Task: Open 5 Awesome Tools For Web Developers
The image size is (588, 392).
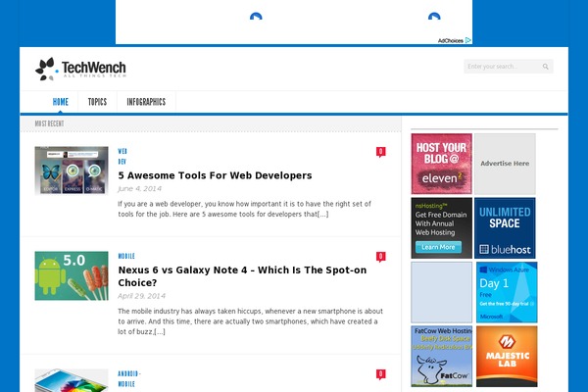Action: (x=215, y=175)
